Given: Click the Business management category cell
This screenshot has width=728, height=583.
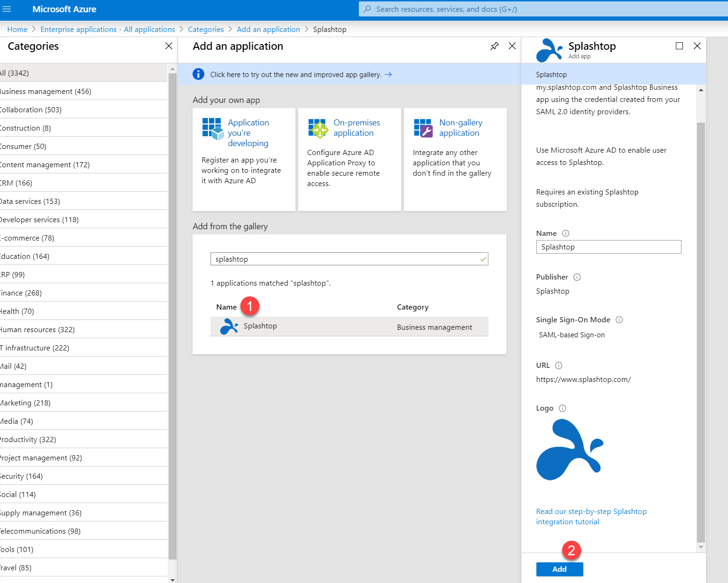Looking at the screenshot, I should pyautogui.click(x=434, y=327).
